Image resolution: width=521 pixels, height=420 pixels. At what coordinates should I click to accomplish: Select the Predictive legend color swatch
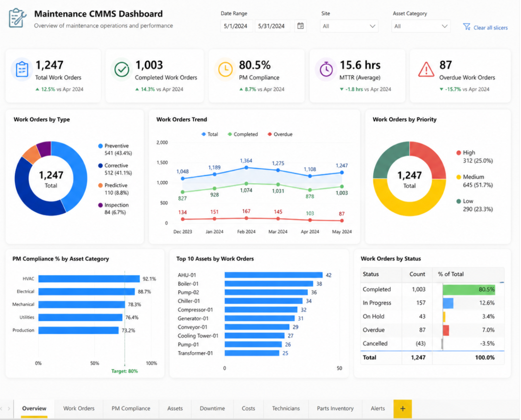point(100,186)
